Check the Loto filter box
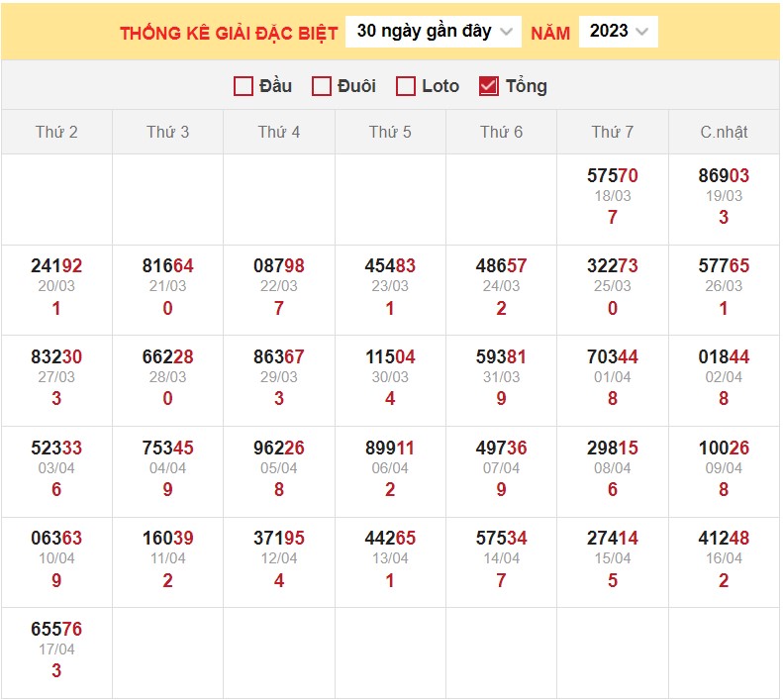The height and width of the screenshot is (700, 783). (x=406, y=86)
